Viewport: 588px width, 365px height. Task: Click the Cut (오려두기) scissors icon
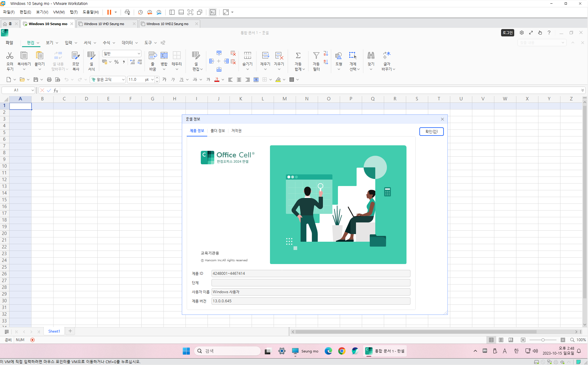(x=10, y=56)
